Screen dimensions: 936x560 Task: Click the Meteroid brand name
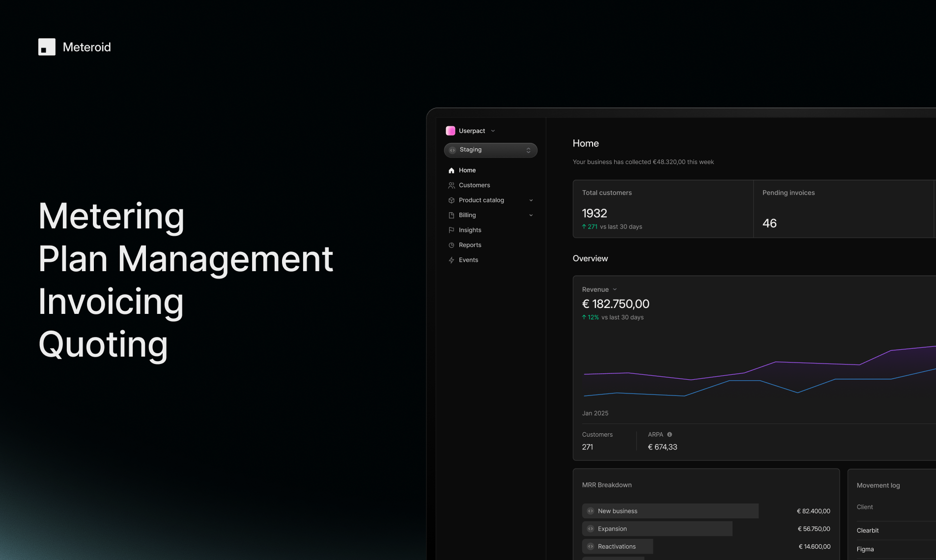pos(87,47)
